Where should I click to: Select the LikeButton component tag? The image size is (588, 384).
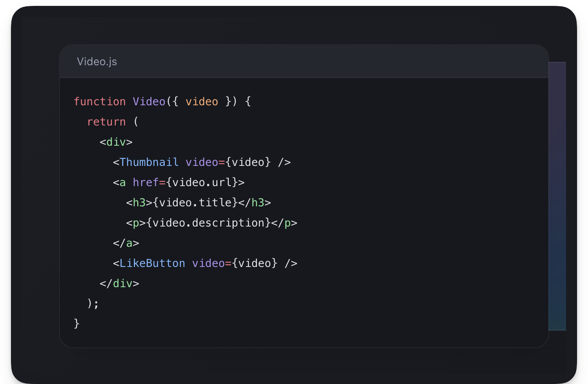pyautogui.click(x=152, y=263)
